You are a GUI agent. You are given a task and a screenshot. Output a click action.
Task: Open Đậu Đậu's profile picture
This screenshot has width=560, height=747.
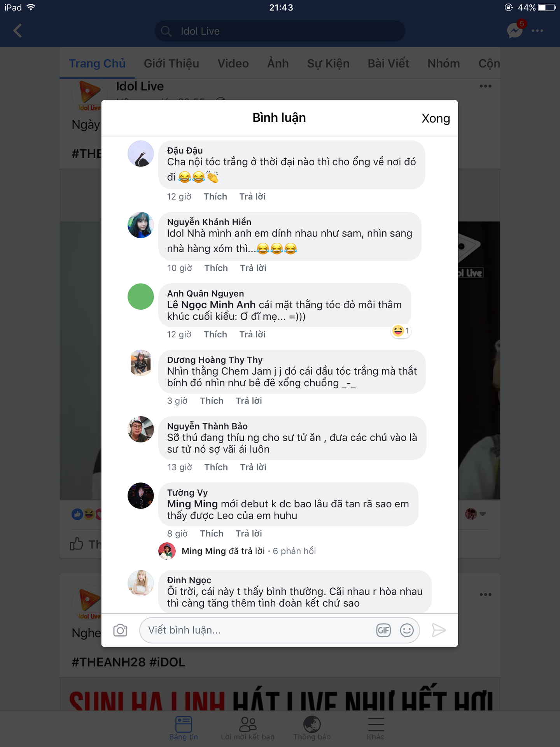point(141,154)
